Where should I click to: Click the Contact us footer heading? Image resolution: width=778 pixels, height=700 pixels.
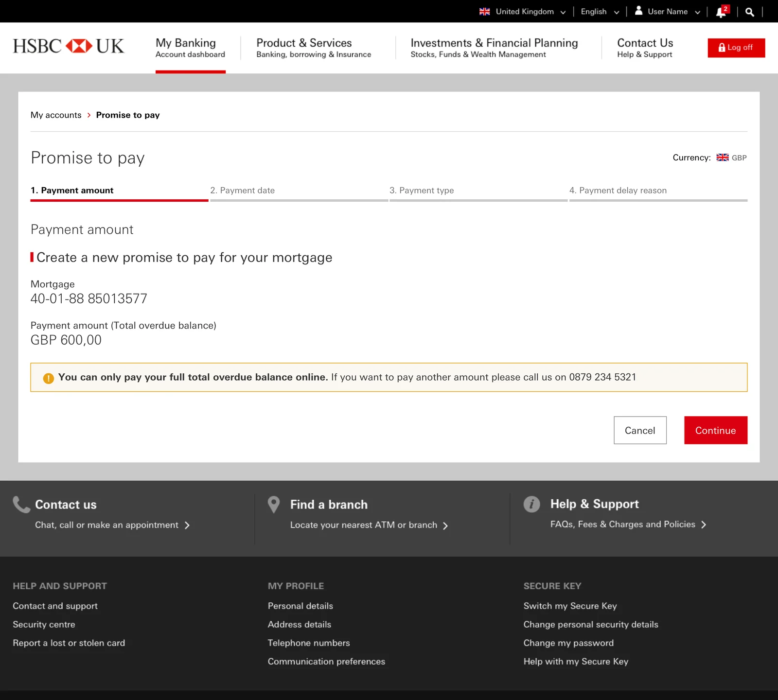(66, 505)
